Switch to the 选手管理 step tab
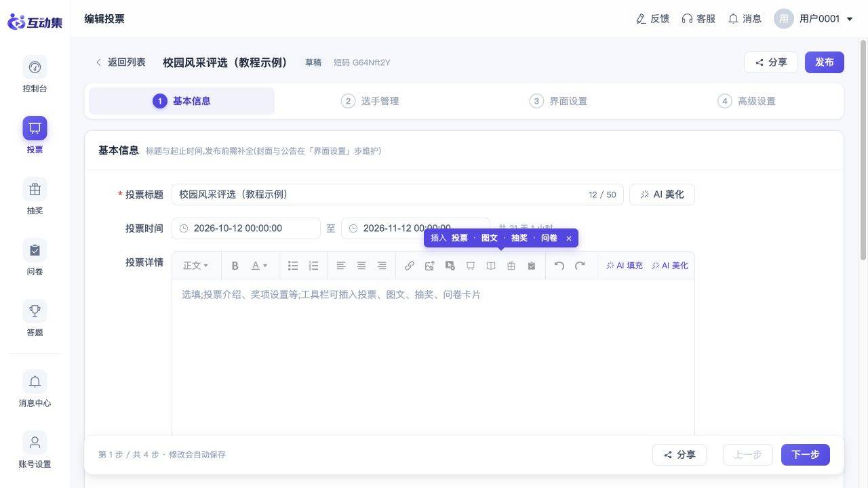Image resolution: width=868 pixels, height=488 pixels. coord(370,101)
